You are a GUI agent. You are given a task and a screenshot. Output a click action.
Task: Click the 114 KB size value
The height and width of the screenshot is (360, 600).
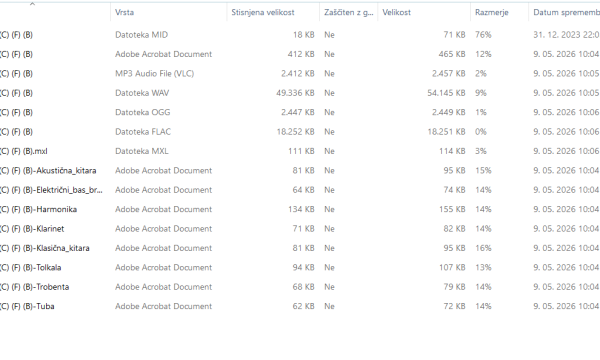point(452,151)
